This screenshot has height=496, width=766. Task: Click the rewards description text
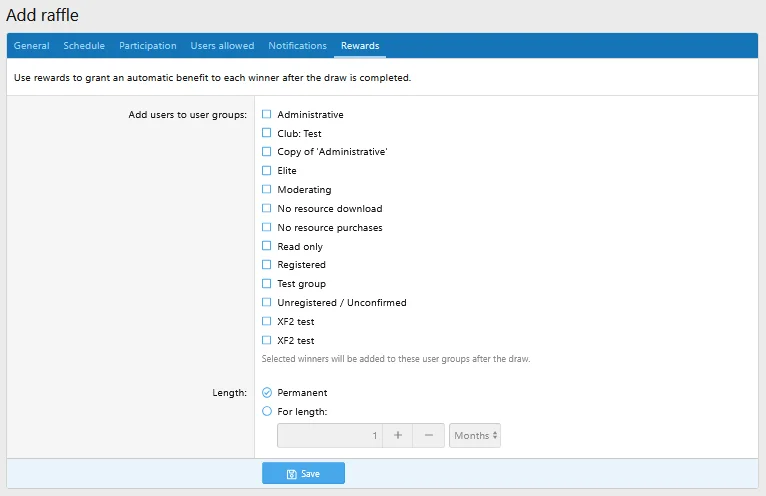213,78
